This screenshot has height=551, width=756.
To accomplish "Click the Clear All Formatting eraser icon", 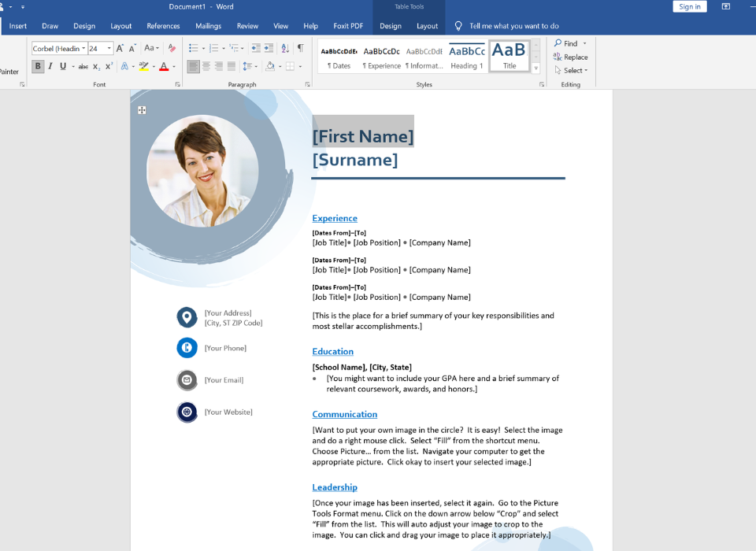I will pos(172,48).
